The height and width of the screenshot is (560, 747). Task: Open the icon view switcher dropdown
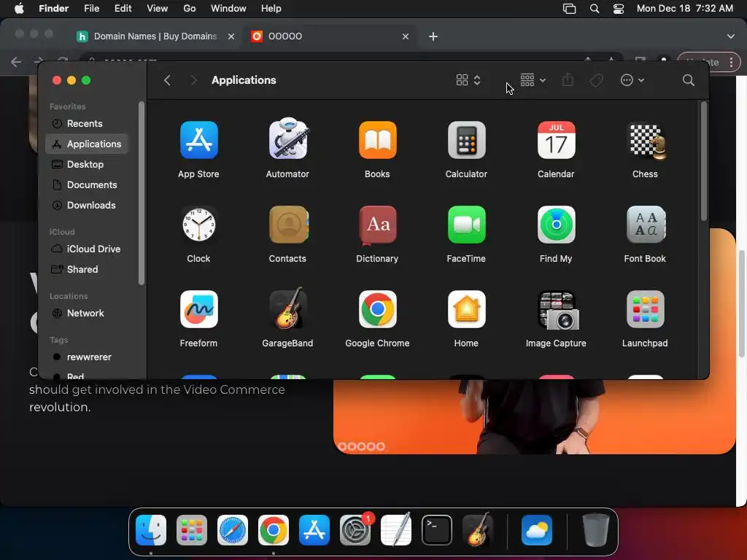pyautogui.click(x=468, y=80)
